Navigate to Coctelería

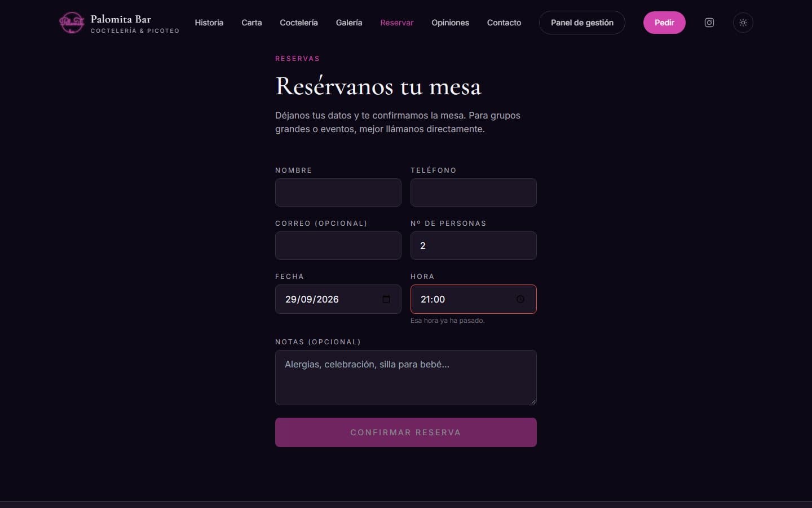[x=299, y=23]
